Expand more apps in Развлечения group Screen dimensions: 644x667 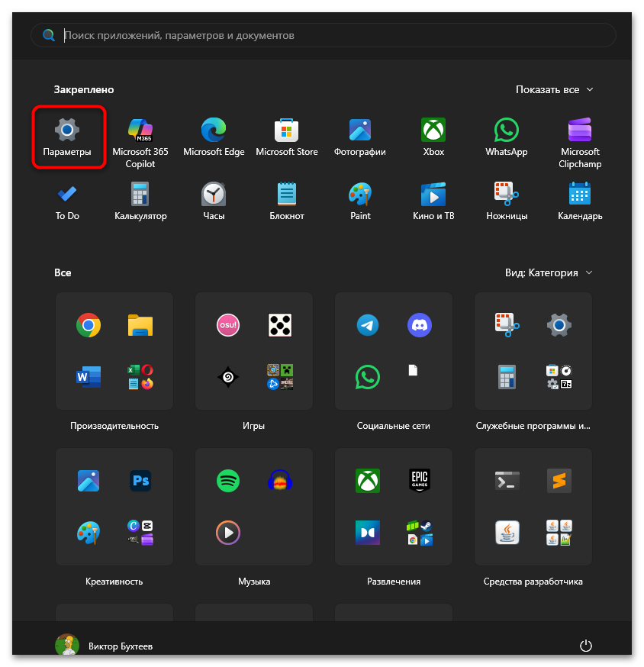pos(420,533)
